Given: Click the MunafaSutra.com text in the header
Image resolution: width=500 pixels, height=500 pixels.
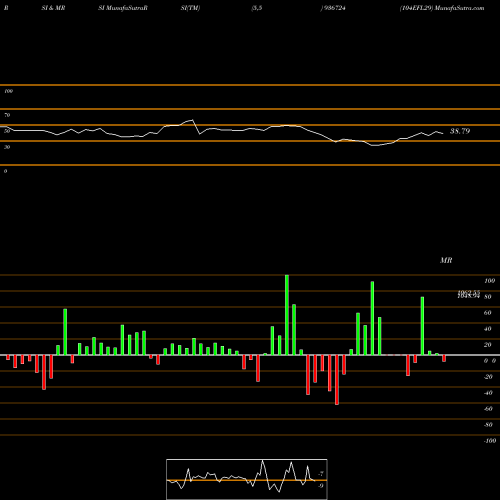Looking at the screenshot, I should tap(459, 8).
